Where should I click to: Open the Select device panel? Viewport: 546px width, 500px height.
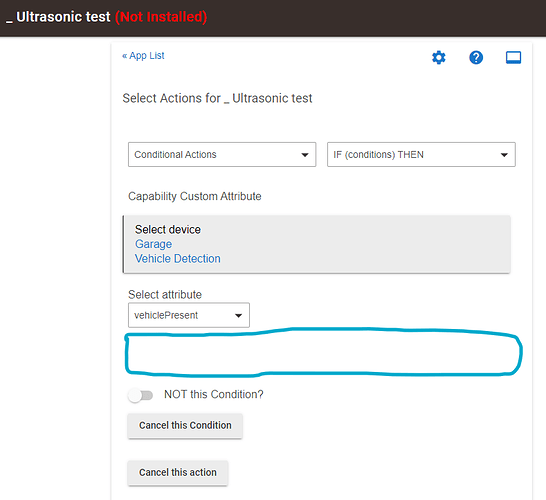[x=317, y=244]
